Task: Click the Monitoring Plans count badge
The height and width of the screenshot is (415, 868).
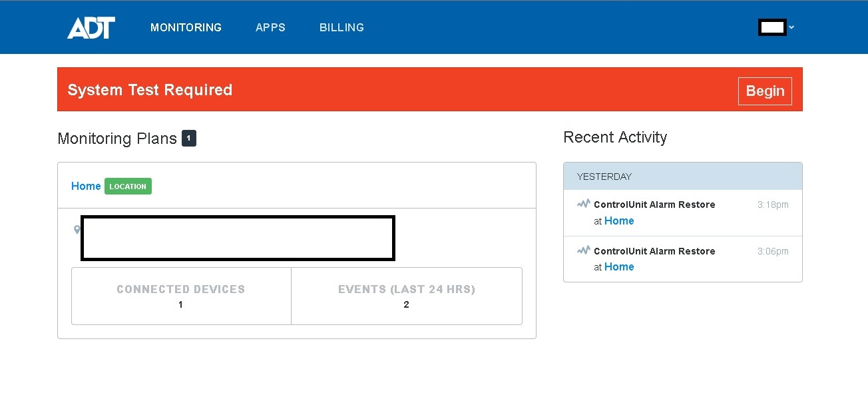Action: tap(189, 139)
